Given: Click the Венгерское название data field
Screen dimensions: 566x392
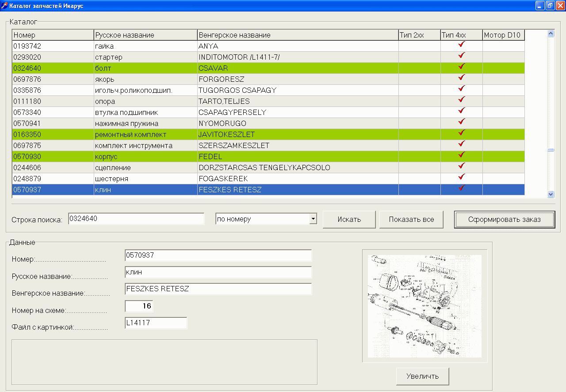Looking at the screenshot, I should coord(218,289).
